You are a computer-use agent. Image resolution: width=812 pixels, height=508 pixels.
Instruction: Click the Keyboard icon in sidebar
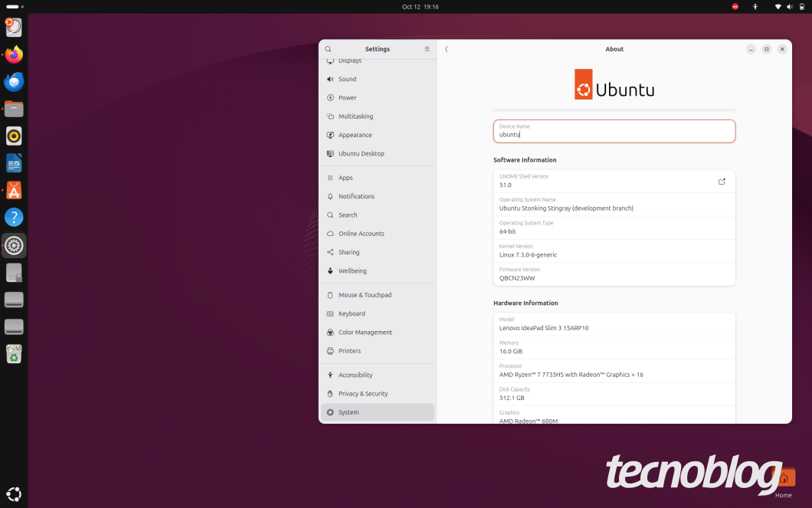[330, 314]
